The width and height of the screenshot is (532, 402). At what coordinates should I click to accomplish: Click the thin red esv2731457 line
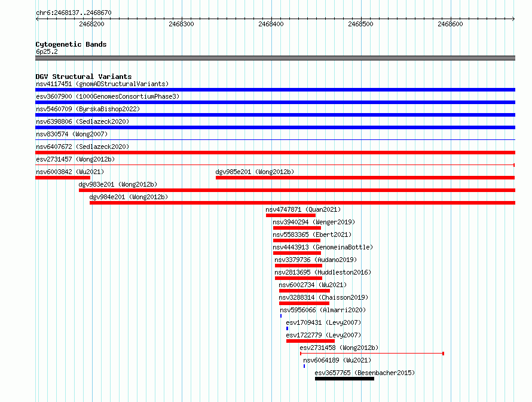pos(275,165)
